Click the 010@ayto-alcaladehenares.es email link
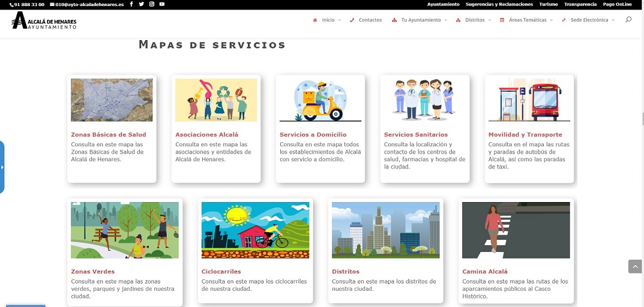This screenshot has height=307, width=644. click(89, 5)
